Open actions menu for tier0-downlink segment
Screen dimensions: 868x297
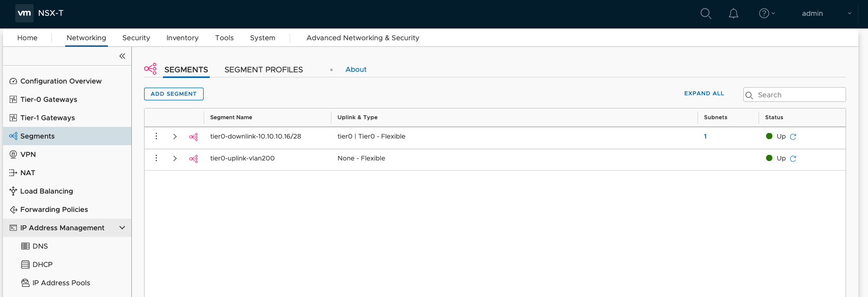[156, 137]
